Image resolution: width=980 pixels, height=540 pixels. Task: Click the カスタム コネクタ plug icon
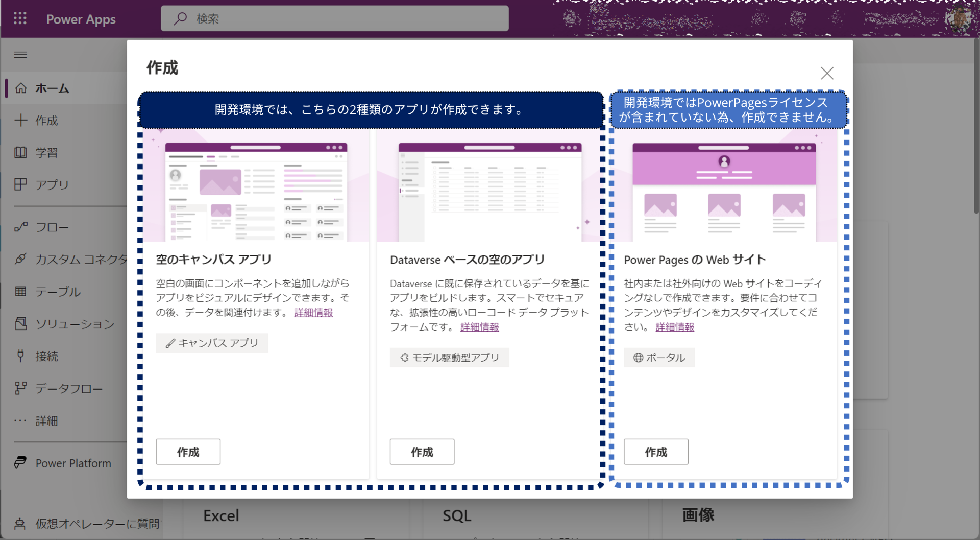(x=21, y=259)
